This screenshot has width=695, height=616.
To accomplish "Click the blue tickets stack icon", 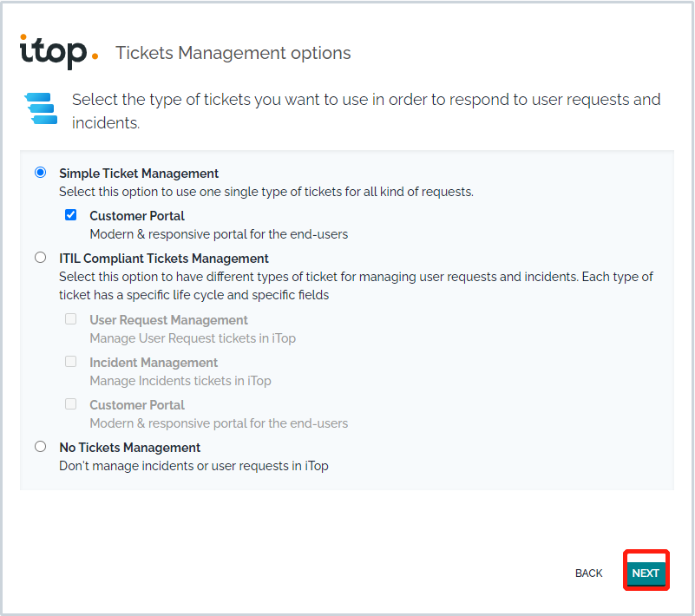I will pos(42,108).
